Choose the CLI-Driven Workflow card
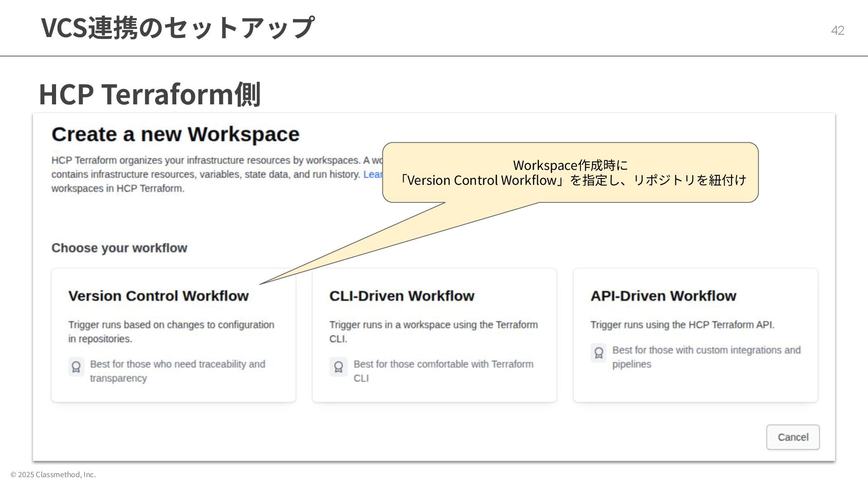 point(434,335)
